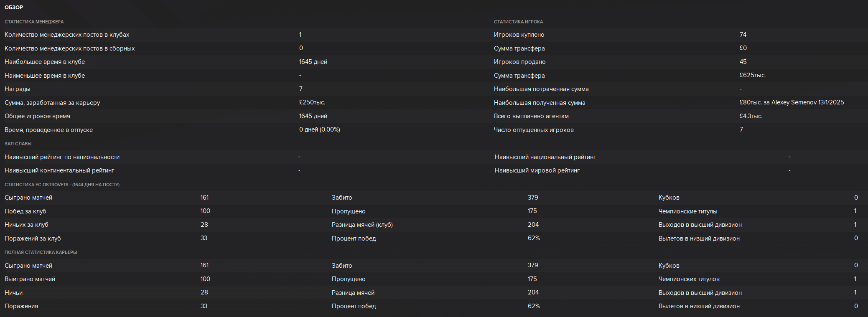Click the 'Число отпущенных игроков' row
868x317 pixels.
coord(680,130)
